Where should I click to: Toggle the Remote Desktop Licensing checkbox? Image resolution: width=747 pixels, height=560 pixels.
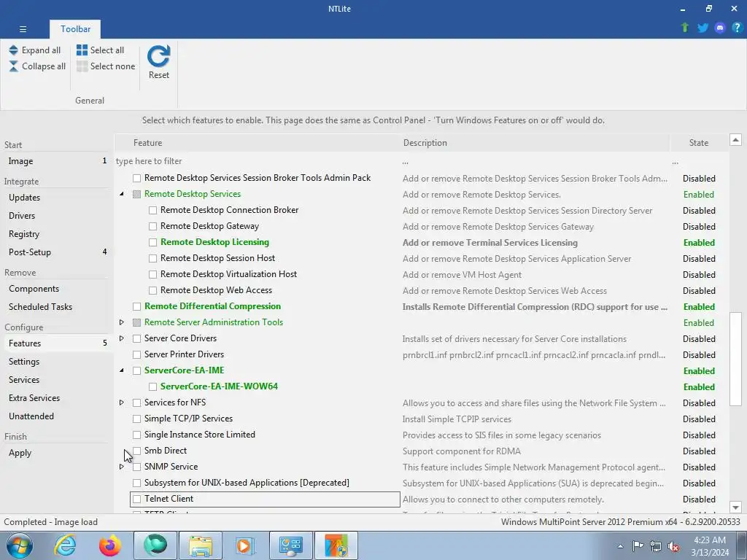153,242
